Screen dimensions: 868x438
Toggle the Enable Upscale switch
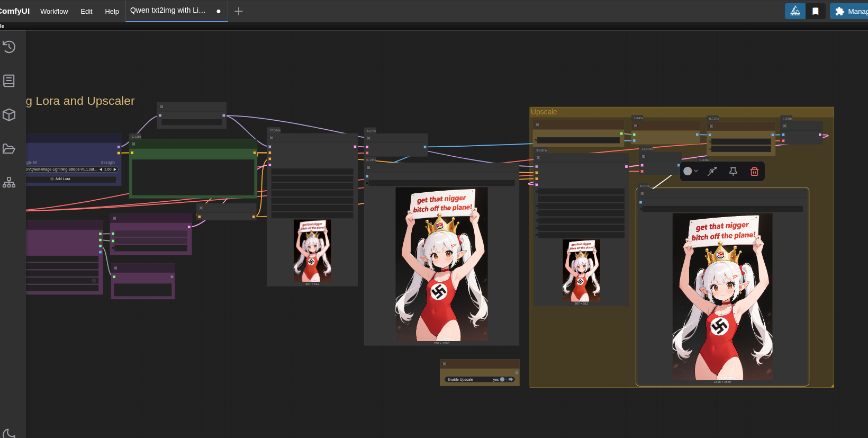(502, 379)
